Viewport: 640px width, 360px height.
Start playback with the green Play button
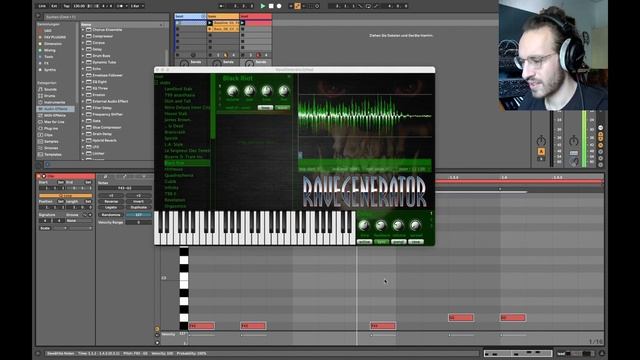tap(263, 6)
